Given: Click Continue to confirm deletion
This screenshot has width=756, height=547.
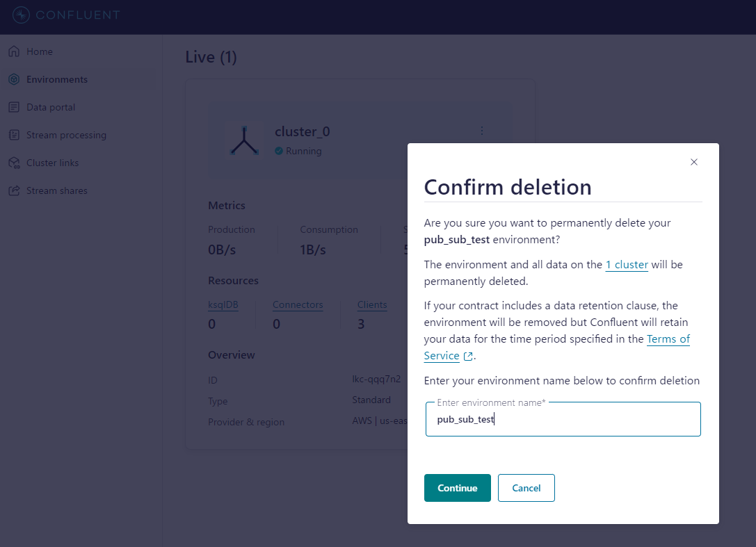Looking at the screenshot, I should pyautogui.click(x=458, y=488).
